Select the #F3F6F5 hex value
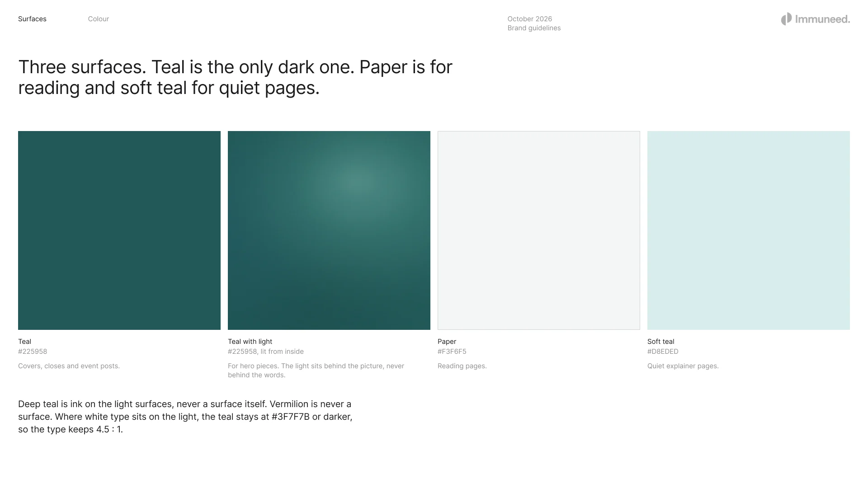The width and height of the screenshot is (868, 488). pyautogui.click(x=452, y=352)
